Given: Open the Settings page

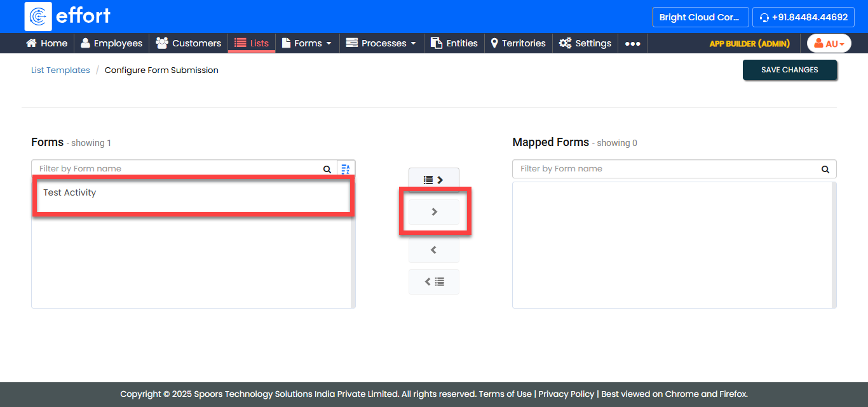Looking at the screenshot, I should [585, 43].
